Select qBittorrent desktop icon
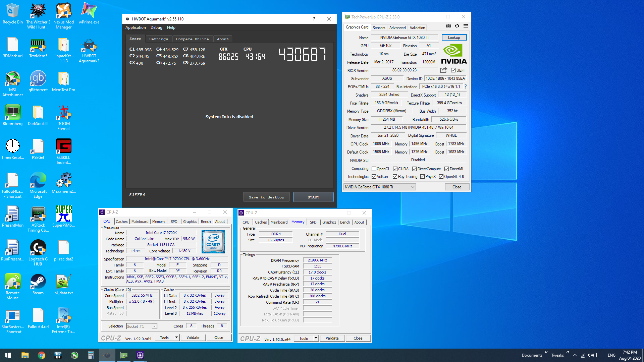Viewport: 644px width, 362px height. point(38,81)
